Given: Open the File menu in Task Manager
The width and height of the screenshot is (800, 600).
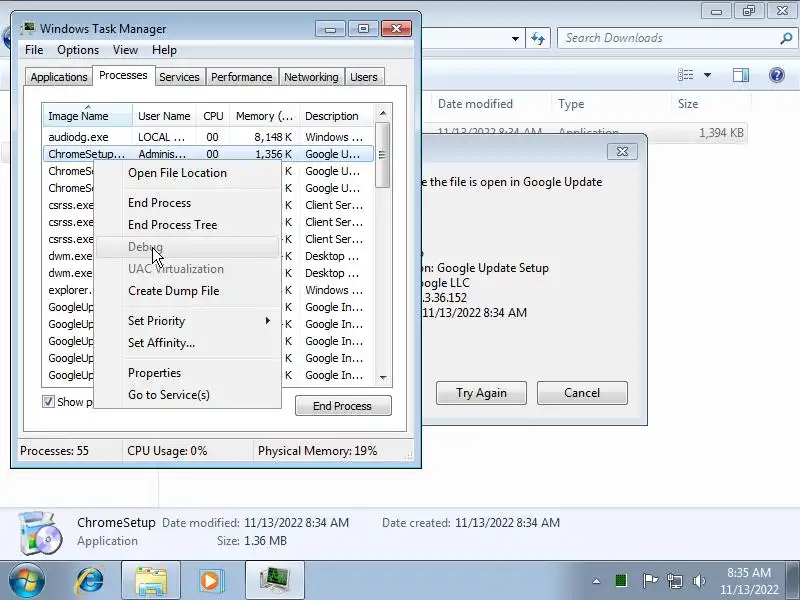Looking at the screenshot, I should click(x=34, y=50).
